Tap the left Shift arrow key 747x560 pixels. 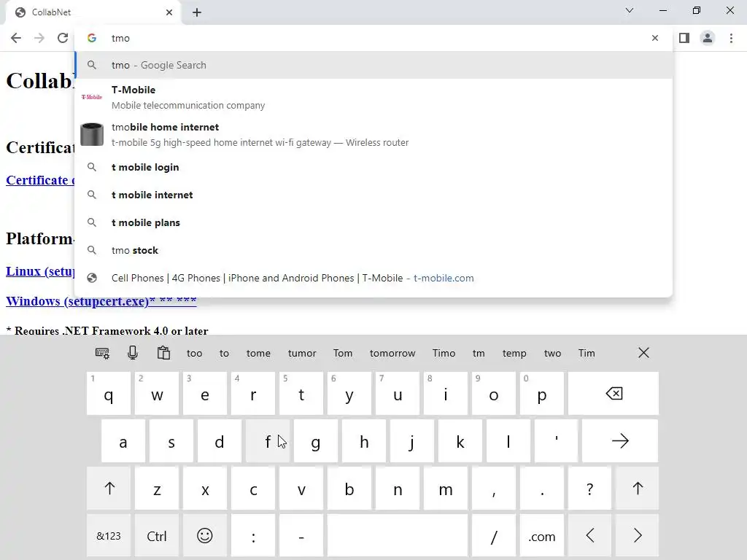coord(109,488)
